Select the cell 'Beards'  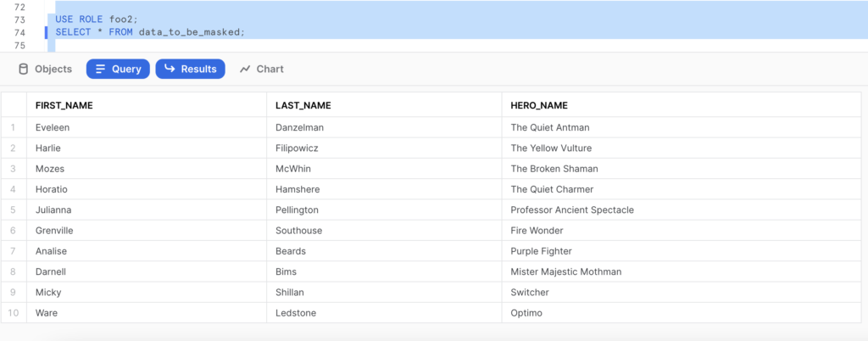pyautogui.click(x=384, y=251)
